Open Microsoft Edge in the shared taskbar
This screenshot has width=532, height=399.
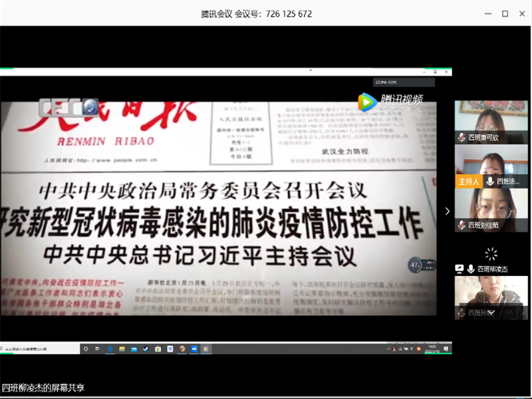[110, 348]
